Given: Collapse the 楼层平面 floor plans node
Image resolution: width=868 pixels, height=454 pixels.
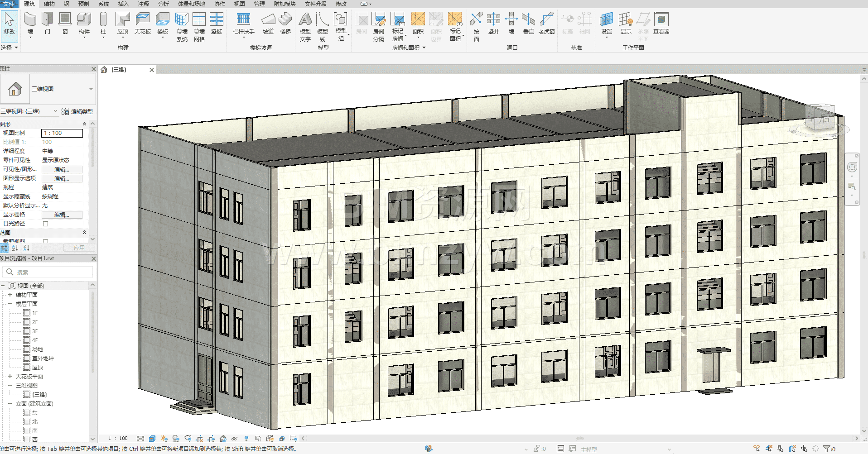Looking at the screenshot, I should (10, 304).
